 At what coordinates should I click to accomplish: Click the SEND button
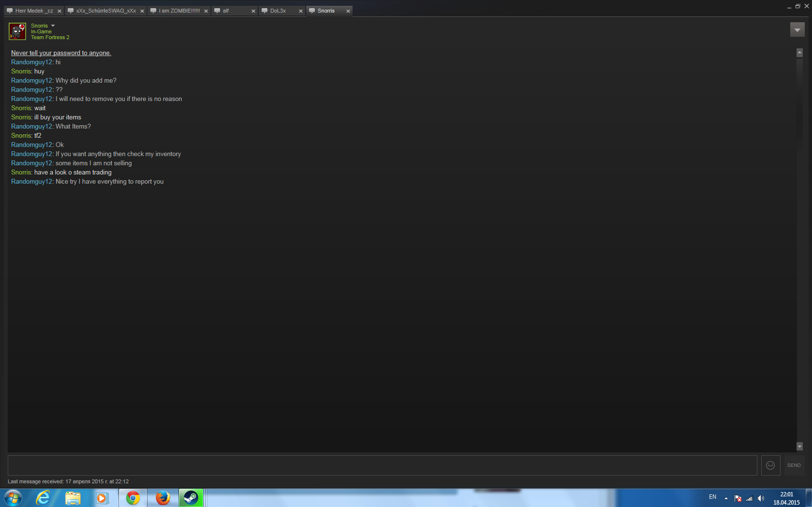pos(794,465)
